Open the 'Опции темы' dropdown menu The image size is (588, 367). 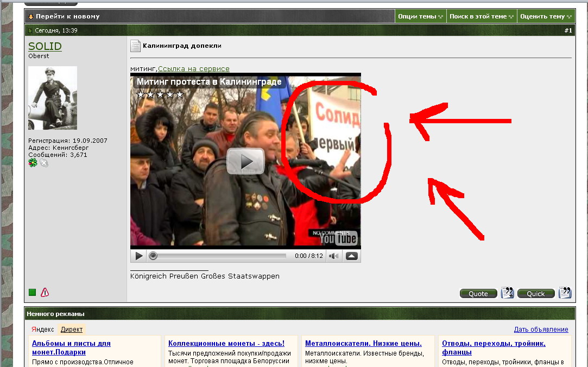[420, 16]
